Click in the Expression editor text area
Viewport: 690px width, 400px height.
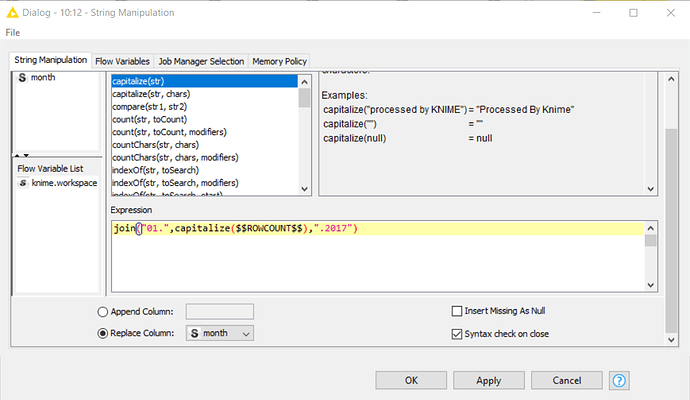click(378, 257)
